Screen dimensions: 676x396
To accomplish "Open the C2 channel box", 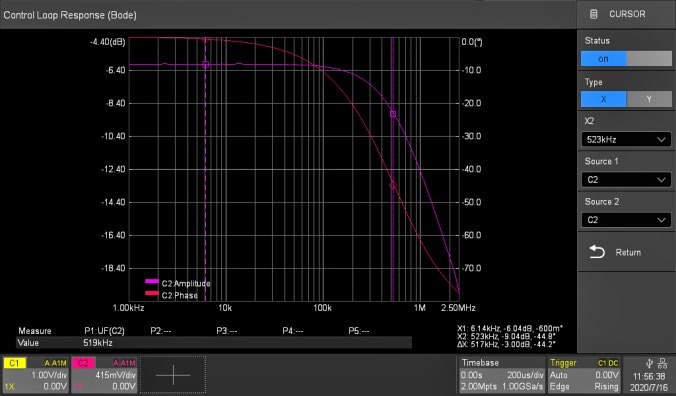I will point(104,374).
